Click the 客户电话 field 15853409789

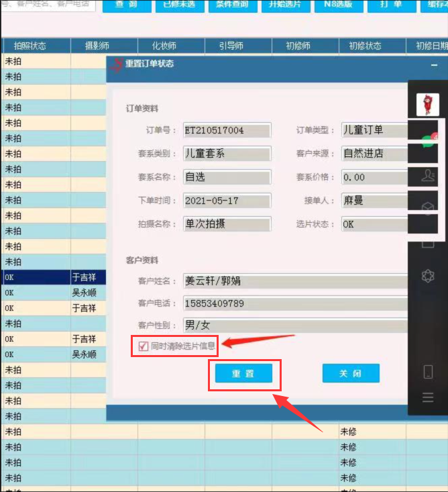click(x=295, y=303)
